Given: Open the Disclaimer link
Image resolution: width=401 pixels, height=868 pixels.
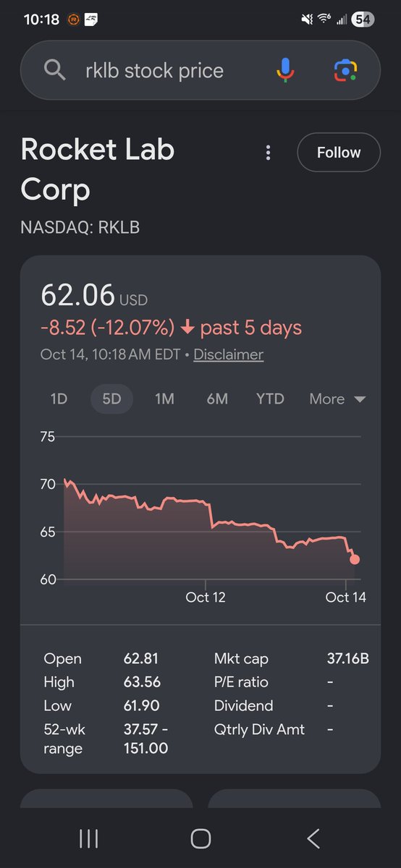Looking at the screenshot, I should tap(229, 354).
